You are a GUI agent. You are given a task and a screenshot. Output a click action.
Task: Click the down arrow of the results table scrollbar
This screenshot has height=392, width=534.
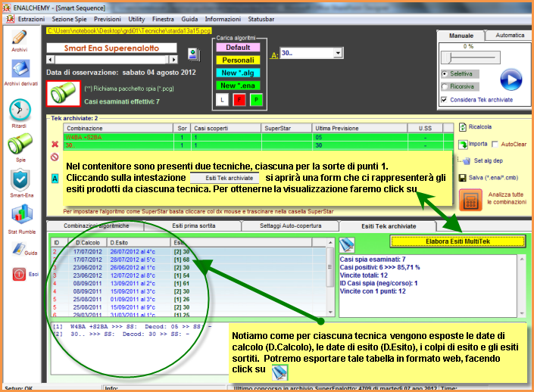[330, 312]
